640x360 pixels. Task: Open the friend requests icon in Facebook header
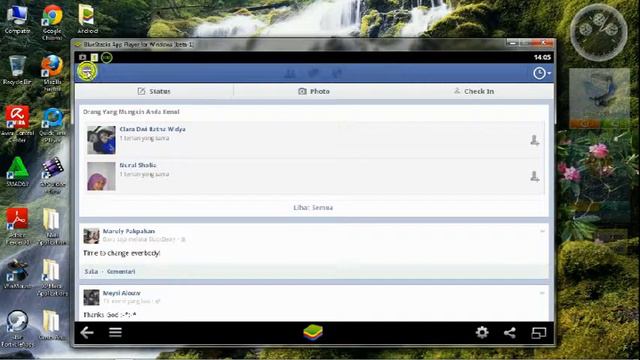[x=290, y=73]
